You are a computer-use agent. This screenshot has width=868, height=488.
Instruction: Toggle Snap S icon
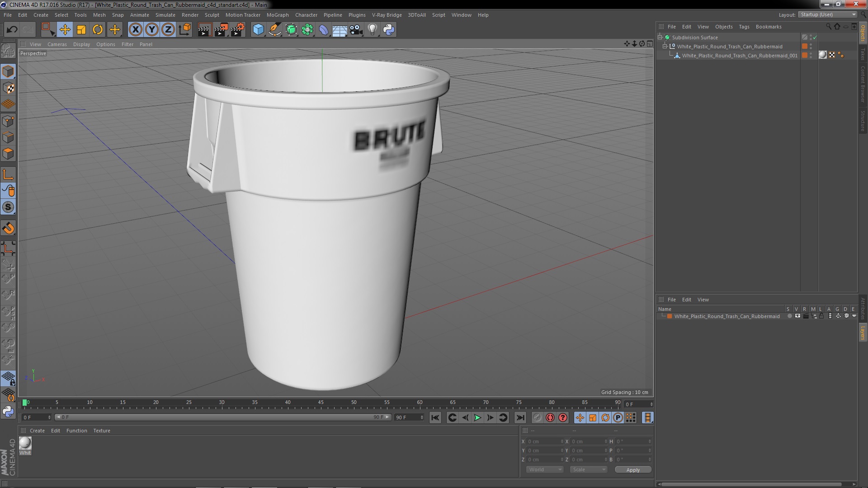pyautogui.click(x=8, y=207)
